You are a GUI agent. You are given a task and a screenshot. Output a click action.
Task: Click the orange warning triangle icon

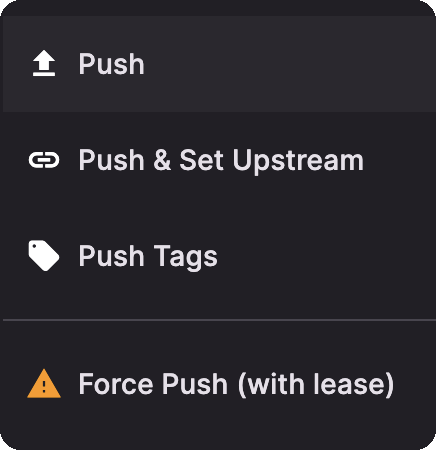click(44, 384)
